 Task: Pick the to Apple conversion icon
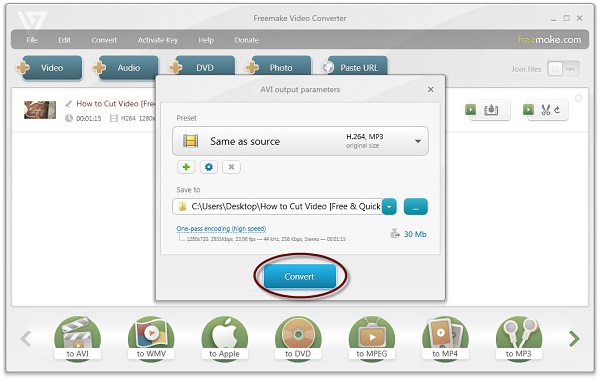(225, 338)
